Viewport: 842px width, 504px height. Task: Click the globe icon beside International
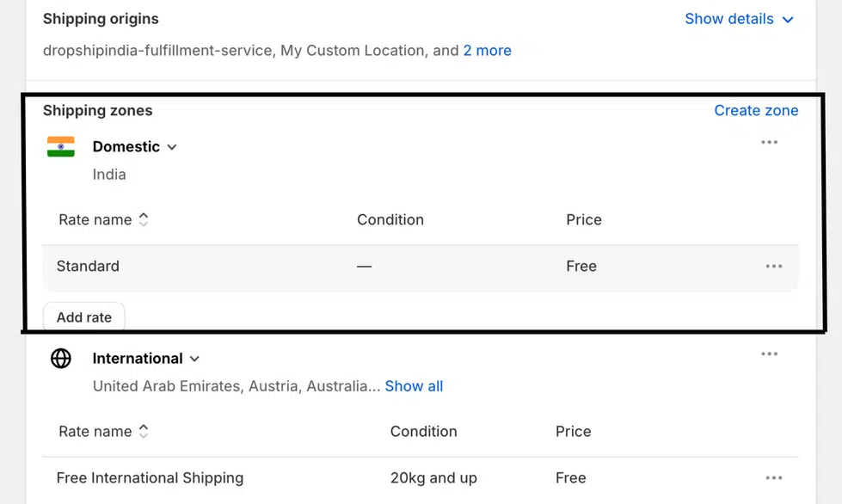60,358
